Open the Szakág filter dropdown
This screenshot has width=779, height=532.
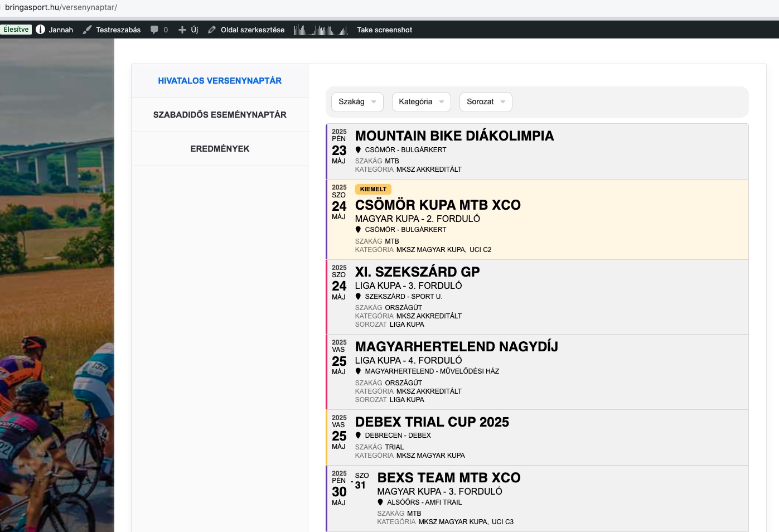pyautogui.click(x=357, y=101)
